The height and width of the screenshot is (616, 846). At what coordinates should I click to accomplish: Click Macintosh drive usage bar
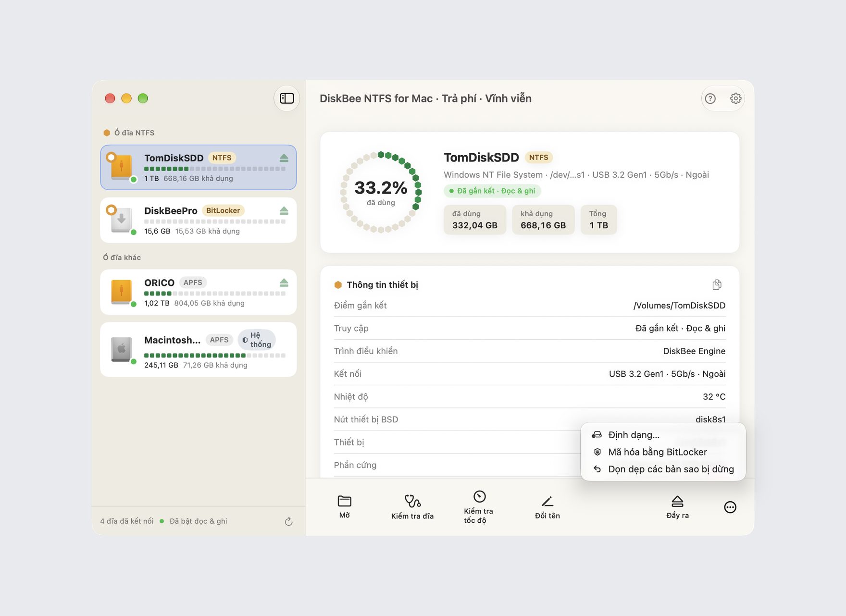pyautogui.click(x=215, y=356)
